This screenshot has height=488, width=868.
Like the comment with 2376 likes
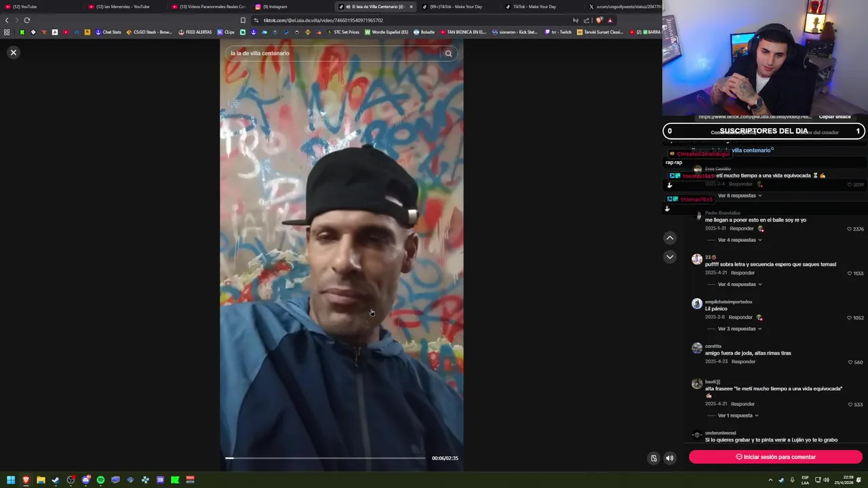click(850, 229)
